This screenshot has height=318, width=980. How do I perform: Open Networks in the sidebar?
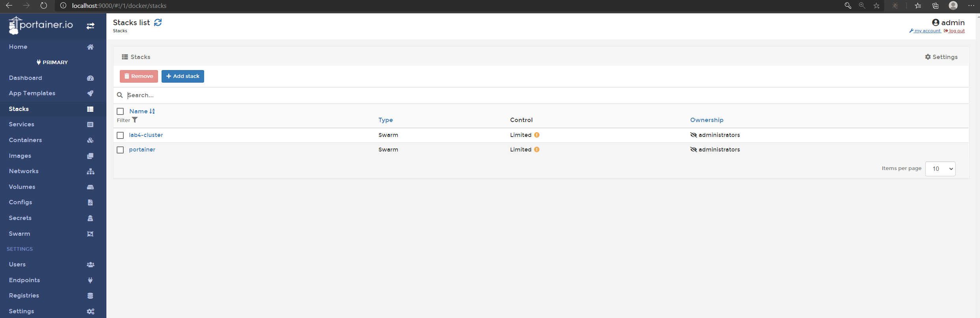(24, 171)
